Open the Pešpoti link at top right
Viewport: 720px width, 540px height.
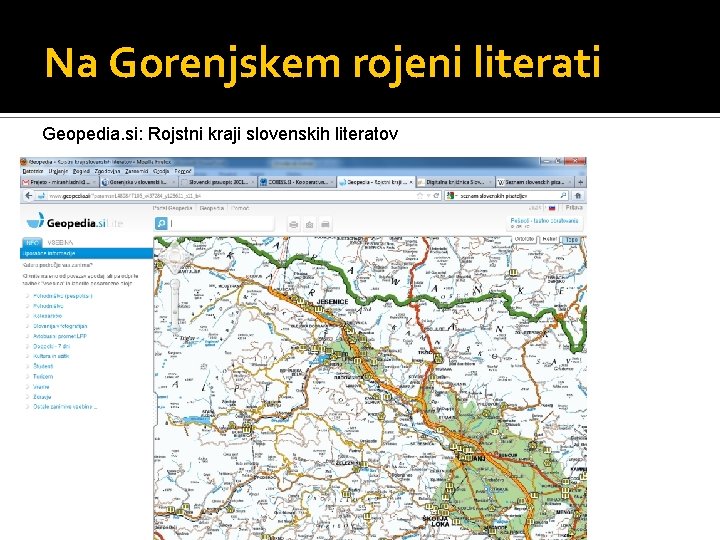pos(544,221)
